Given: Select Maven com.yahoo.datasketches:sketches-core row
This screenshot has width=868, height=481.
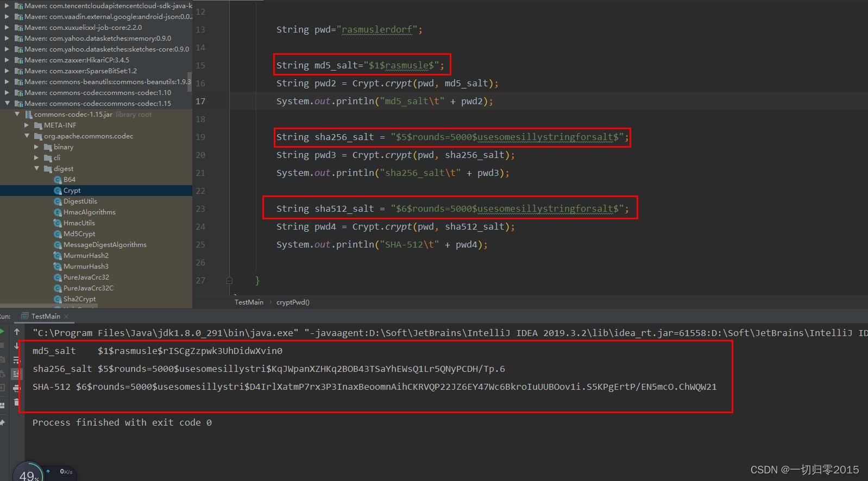Looking at the screenshot, I should pos(96,49).
